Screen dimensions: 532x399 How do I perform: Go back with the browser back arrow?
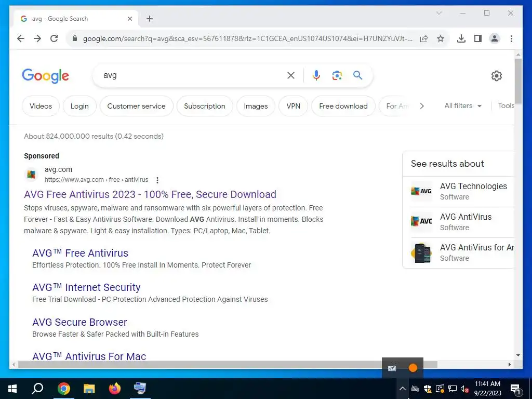point(21,38)
